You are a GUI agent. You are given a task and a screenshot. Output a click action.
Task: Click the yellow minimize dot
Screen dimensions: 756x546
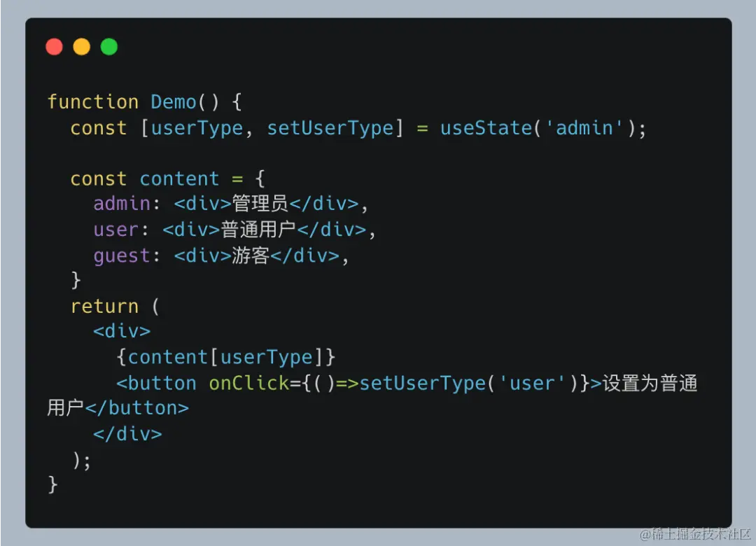pyautogui.click(x=82, y=47)
